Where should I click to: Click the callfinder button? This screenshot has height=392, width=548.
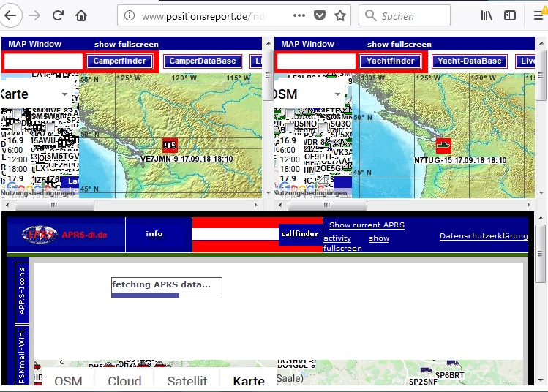point(300,234)
